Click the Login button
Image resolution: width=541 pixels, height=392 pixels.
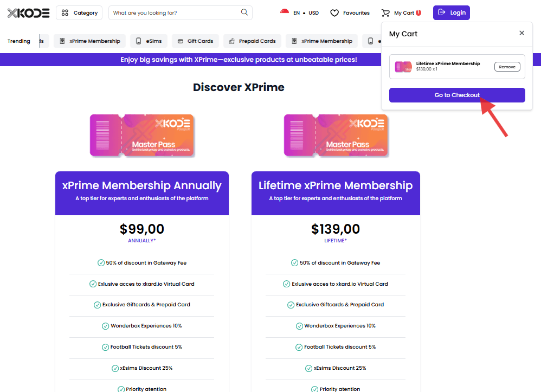click(452, 13)
